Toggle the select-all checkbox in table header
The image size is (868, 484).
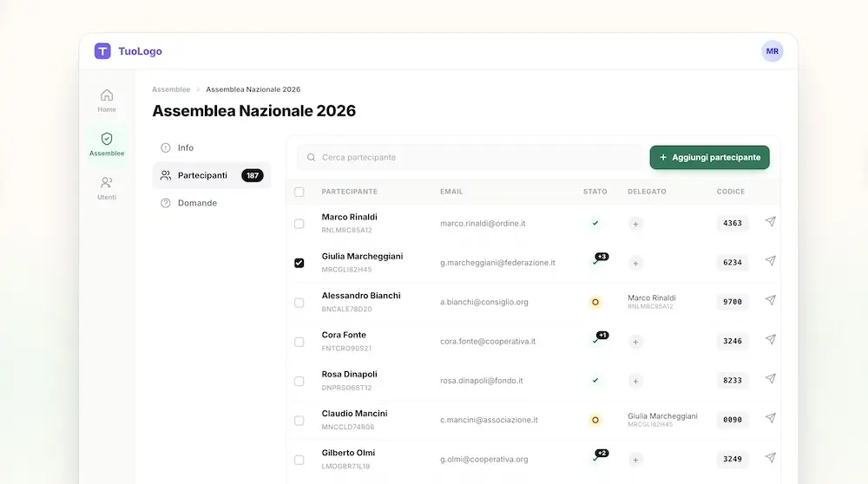point(299,192)
